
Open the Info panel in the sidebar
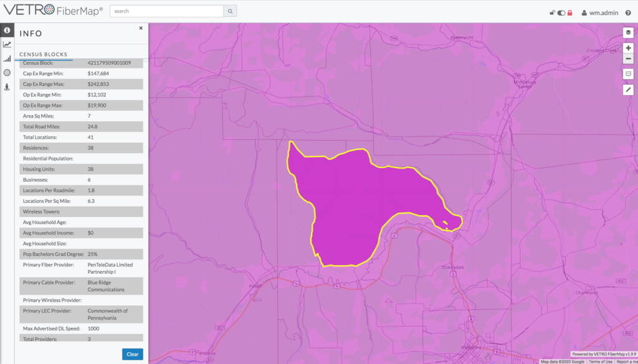tap(7, 31)
